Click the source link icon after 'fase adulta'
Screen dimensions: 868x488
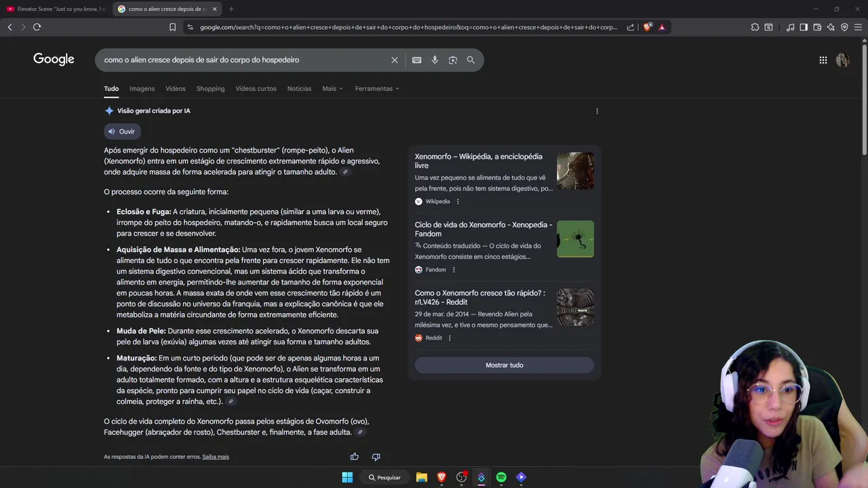[x=360, y=432]
